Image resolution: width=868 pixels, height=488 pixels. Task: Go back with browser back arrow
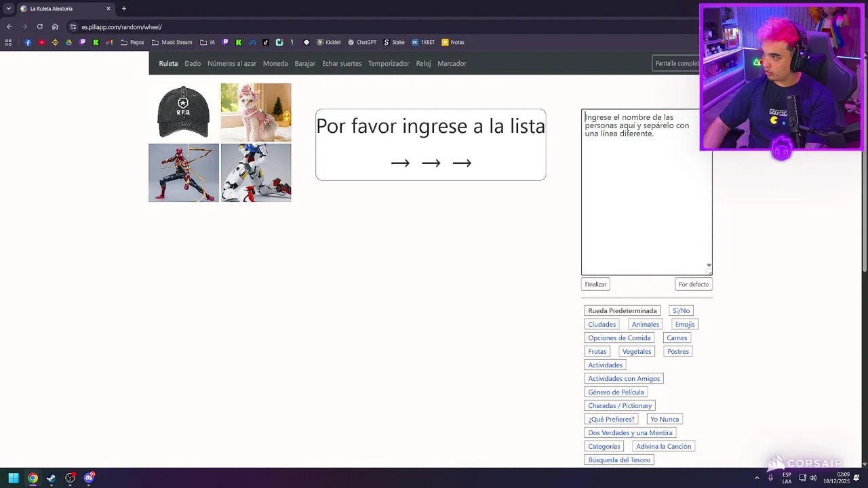point(9,27)
